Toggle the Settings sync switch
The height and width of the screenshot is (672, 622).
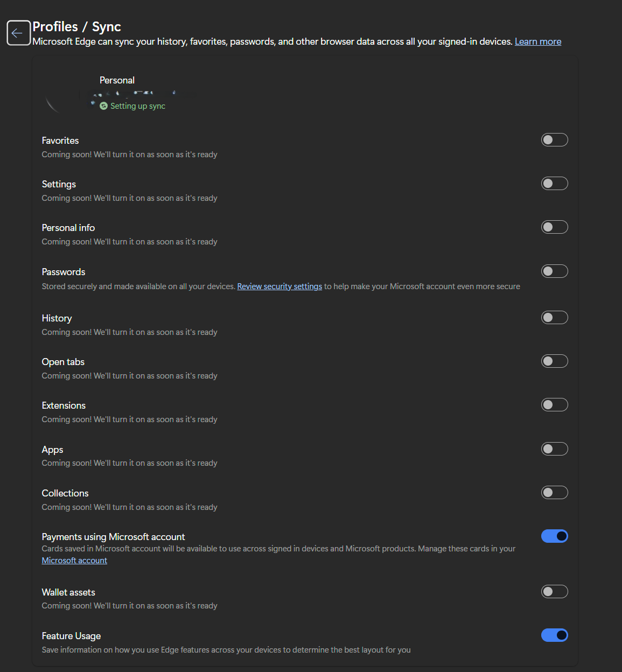(x=554, y=184)
